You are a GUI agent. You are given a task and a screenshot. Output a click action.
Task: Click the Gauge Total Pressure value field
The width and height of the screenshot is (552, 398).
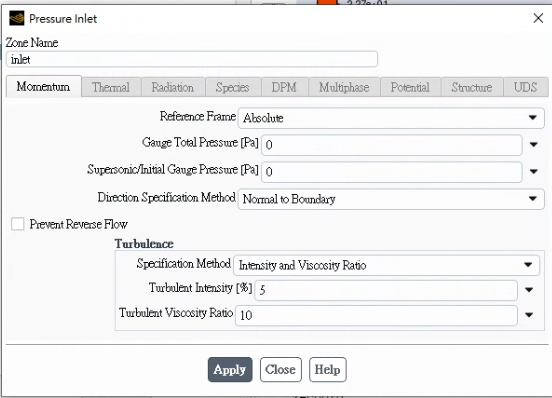[391, 145]
